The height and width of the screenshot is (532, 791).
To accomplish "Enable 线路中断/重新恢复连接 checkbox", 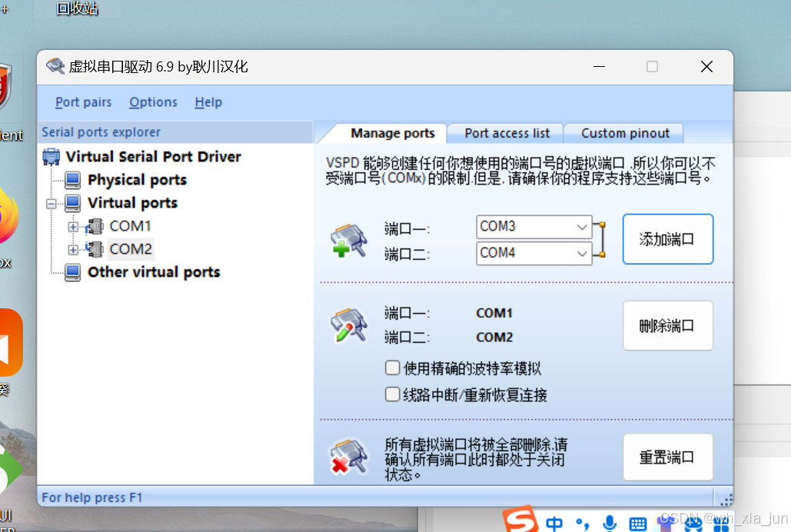I will click(x=393, y=394).
